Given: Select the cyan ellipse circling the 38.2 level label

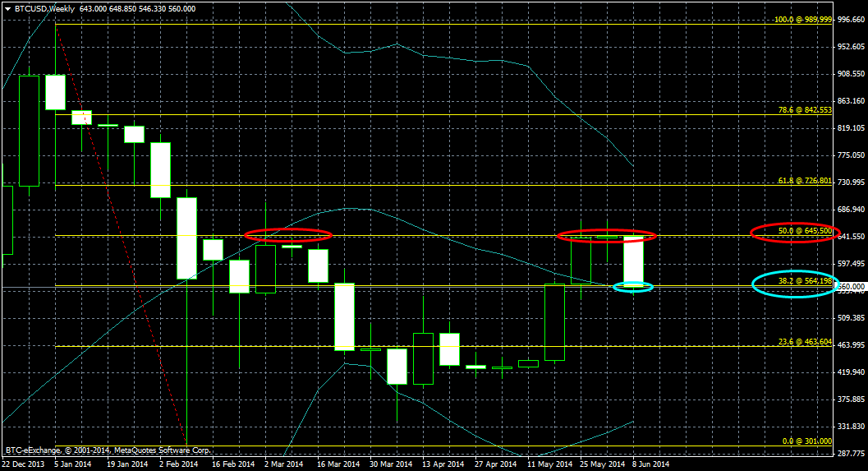Looking at the screenshot, I should coord(793,284).
